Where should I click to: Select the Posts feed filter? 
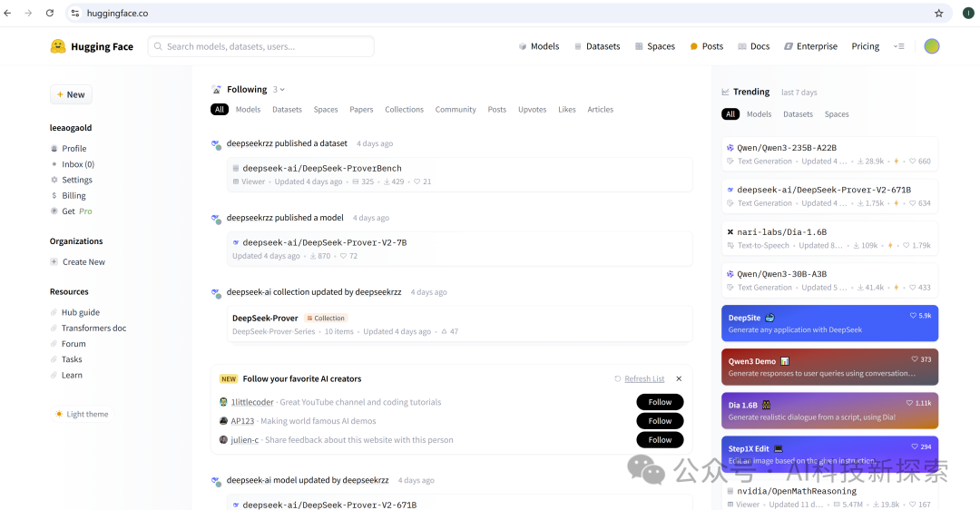click(497, 110)
